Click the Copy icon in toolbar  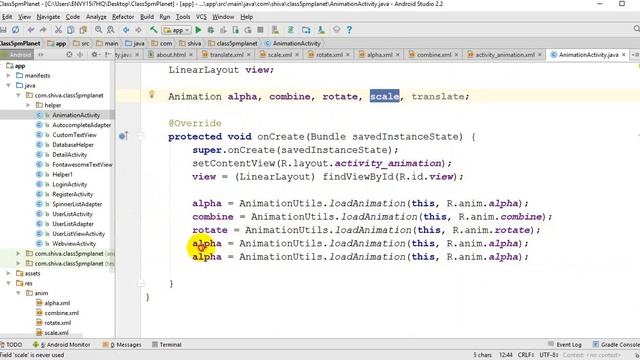(x=71, y=30)
